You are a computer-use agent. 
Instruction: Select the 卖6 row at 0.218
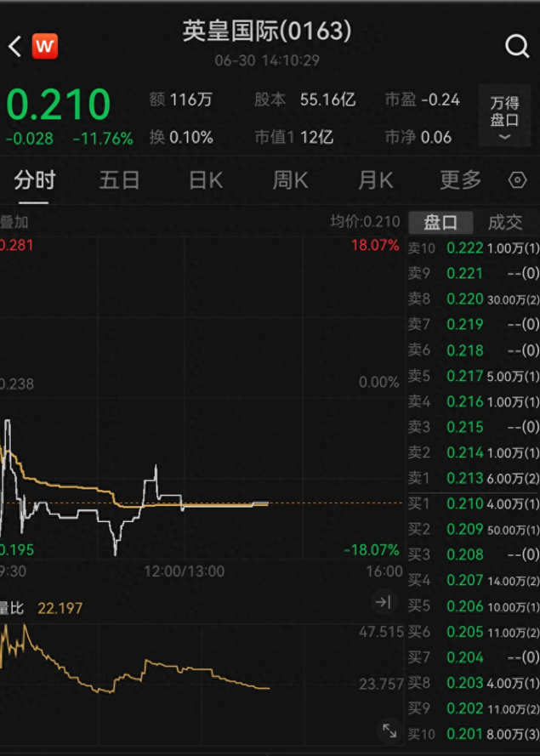[474, 350]
